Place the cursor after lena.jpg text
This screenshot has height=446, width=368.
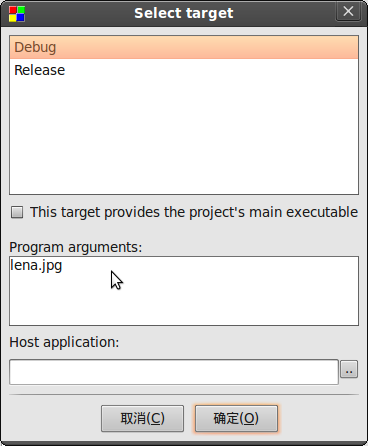pos(63,266)
